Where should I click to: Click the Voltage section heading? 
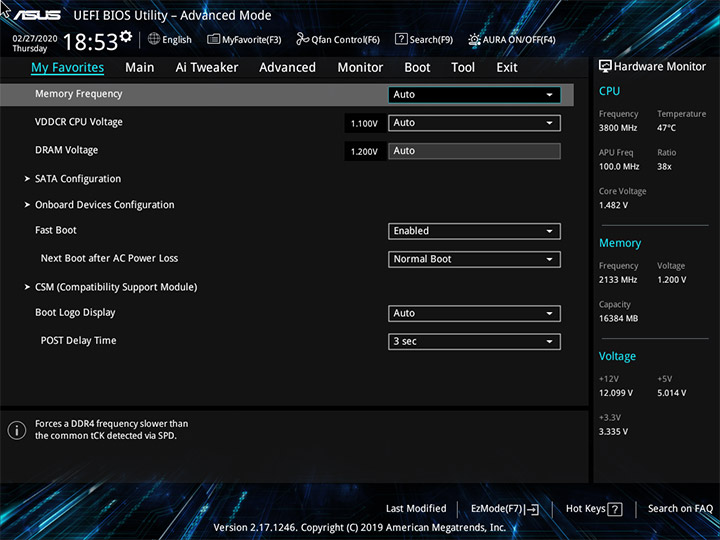(x=617, y=356)
